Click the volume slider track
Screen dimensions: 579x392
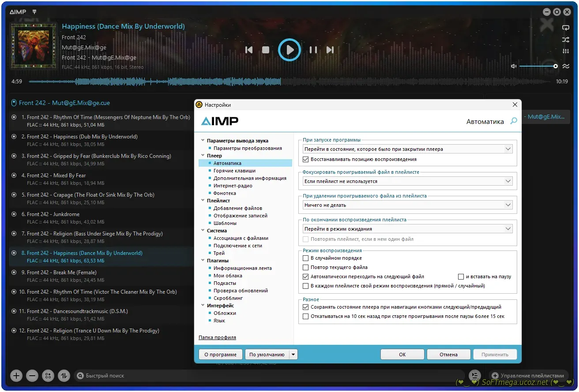[537, 66]
